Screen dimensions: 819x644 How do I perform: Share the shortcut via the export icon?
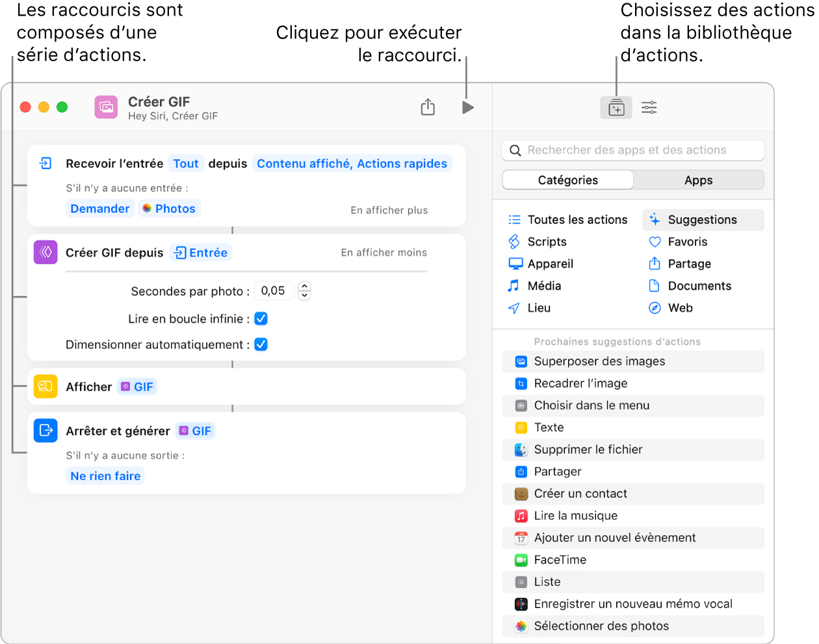[428, 107]
